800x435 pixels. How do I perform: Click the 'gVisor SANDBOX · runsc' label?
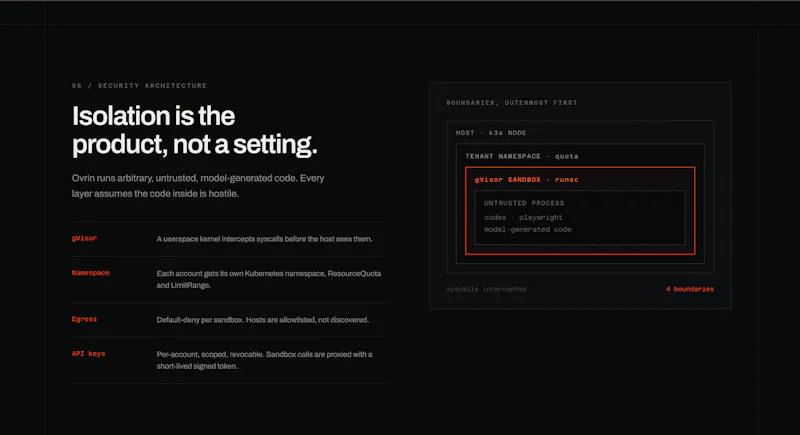tap(527, 180)
